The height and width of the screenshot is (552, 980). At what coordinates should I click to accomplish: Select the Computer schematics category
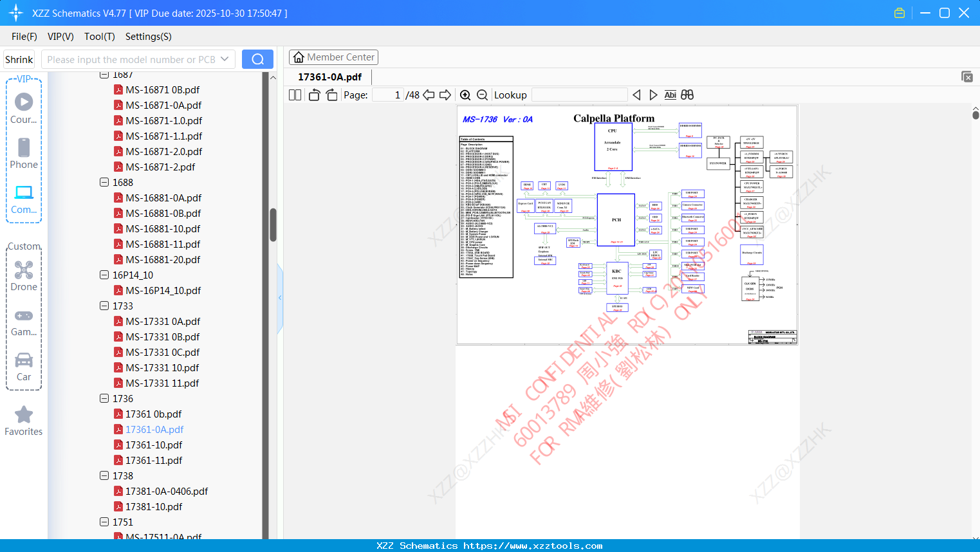(x=24, y=199)
